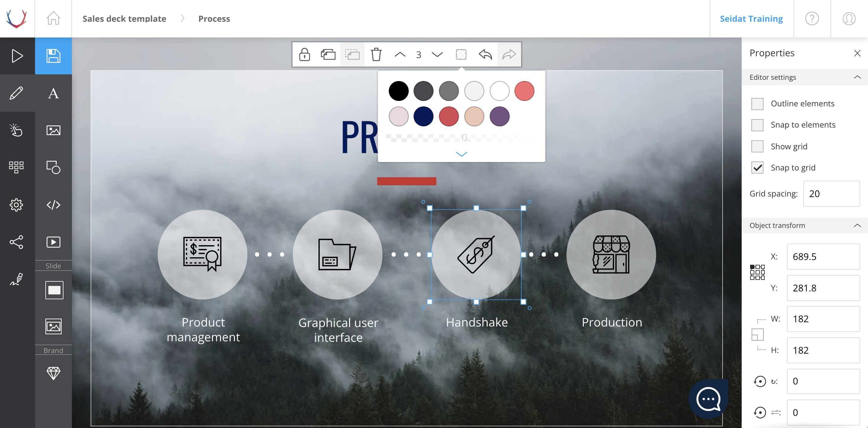Click the lock element icon in toolbar
The height and width of the screenshot is (428, 868).
click(x=304, y=54)
